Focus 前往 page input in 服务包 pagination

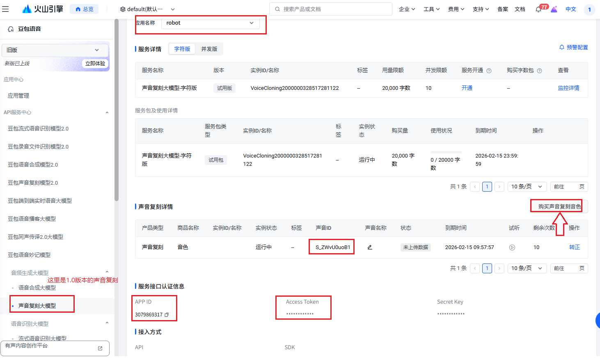point(569,187)
